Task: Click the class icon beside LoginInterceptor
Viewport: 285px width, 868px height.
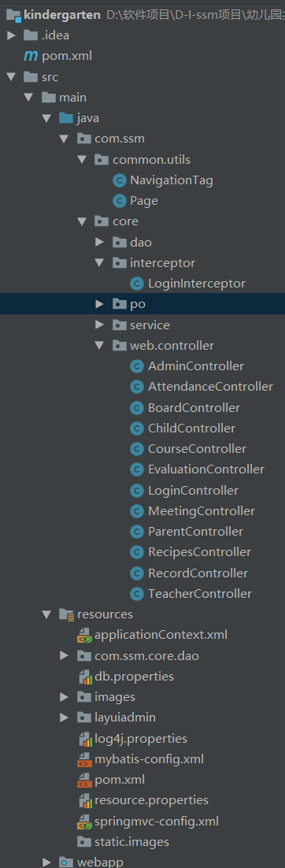Action: tap(137, 284)
